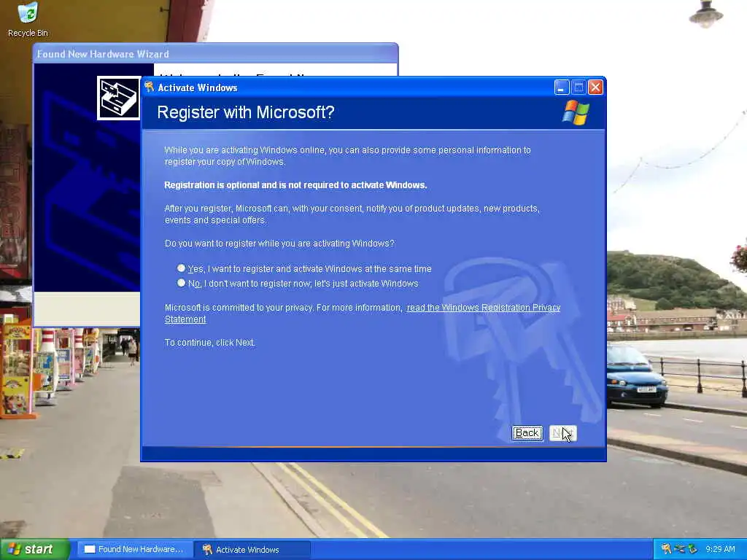Image resolution: width=747 pixels, height=560 pixels.
Task: Click the keys icon in Activate Windows title bar
Action: pyautogui.click(x=149, y=87)
